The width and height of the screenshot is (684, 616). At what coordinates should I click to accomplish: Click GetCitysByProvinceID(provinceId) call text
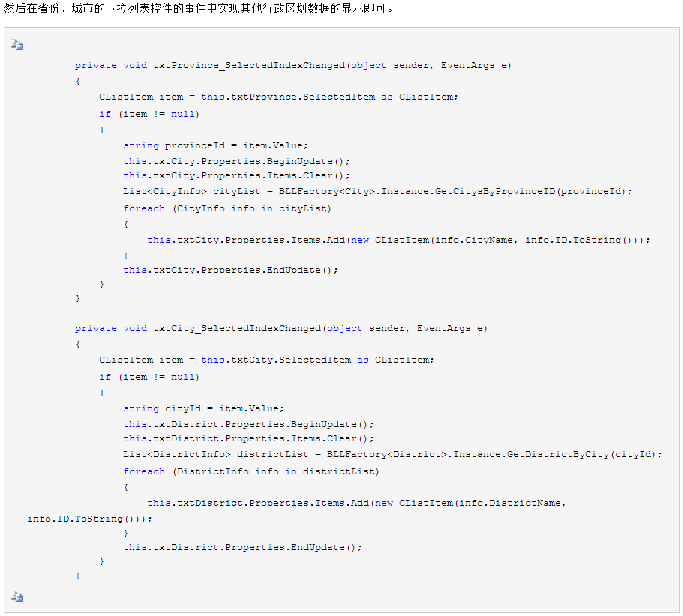[530, 191]
